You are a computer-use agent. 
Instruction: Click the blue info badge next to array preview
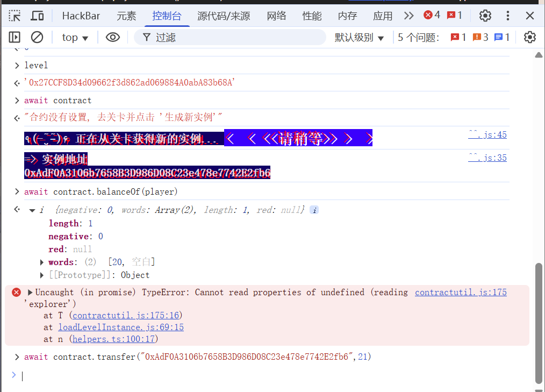coord(314,210)
